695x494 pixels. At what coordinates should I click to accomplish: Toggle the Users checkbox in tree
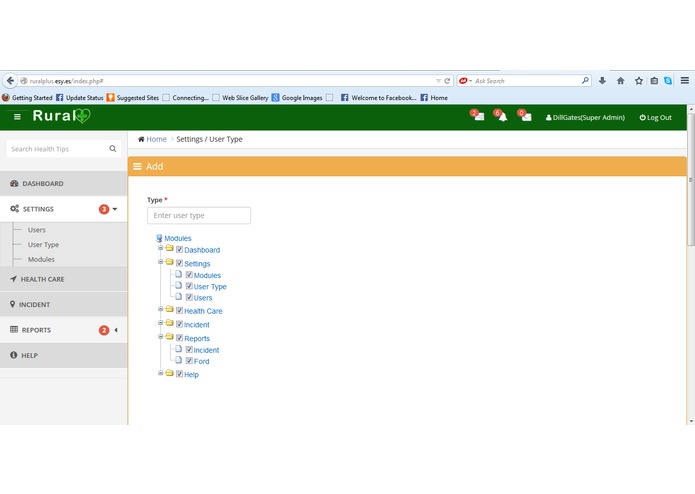(189, 297)
